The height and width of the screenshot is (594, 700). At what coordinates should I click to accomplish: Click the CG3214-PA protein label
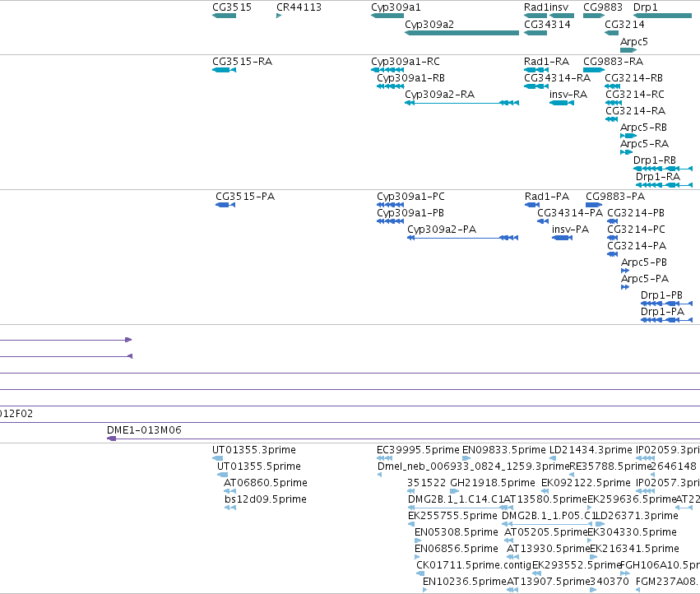coord(637,246)
